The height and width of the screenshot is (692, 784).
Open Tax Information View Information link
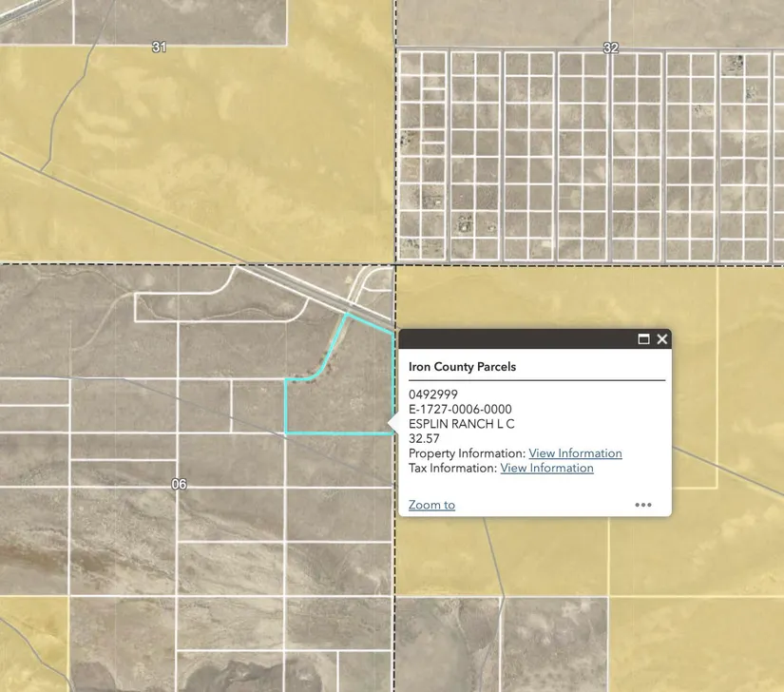[546, 468]
